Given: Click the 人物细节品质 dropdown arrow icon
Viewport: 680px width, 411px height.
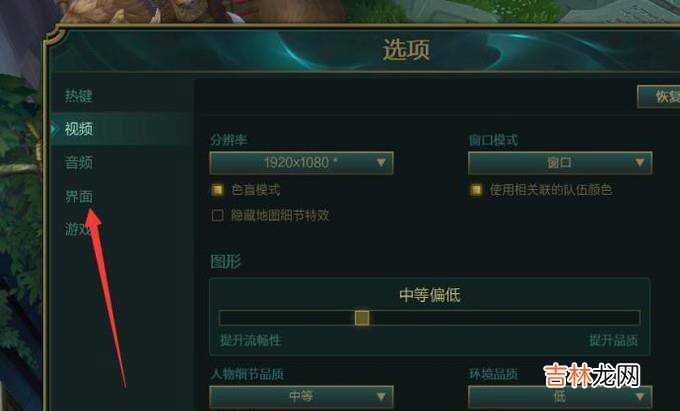Looking at the screenshot, I should point(381,397).
